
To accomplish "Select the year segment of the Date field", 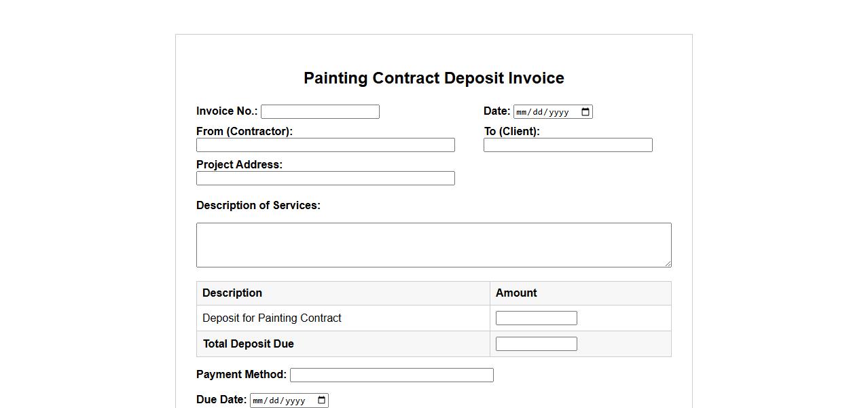I will 557,112.
